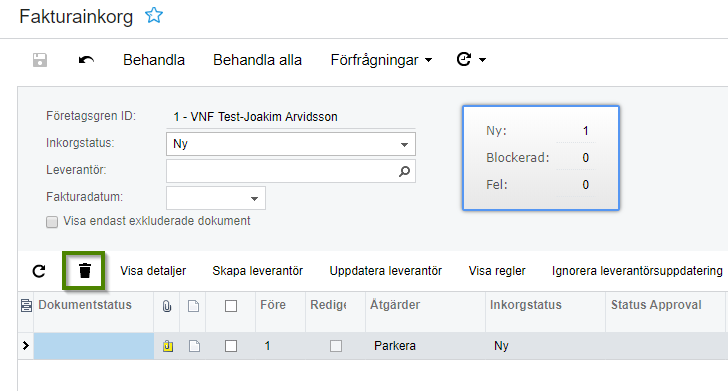Open the note icon in the first row

(x=195, y=346)
